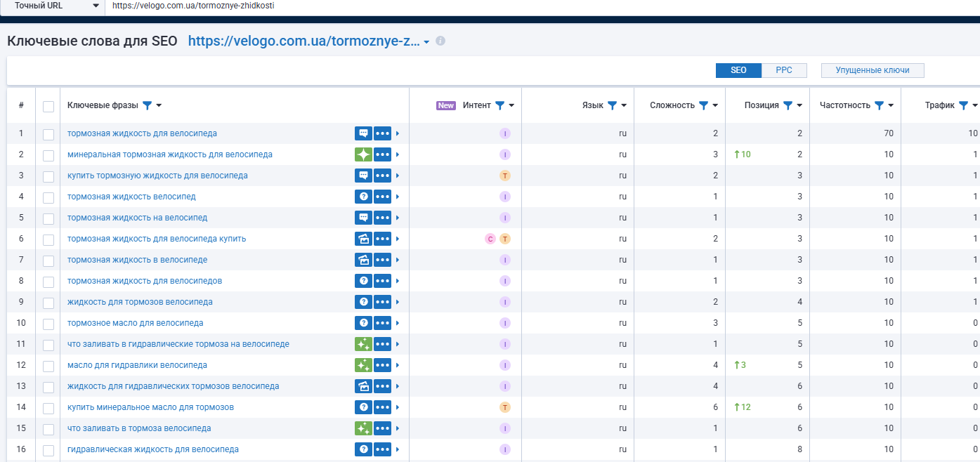Filter the Ключевые фразы column

(x=147, y=105)
